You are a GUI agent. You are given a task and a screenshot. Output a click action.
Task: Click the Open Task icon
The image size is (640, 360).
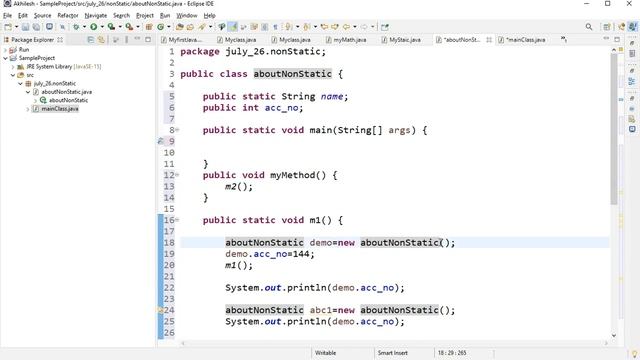pyautogui.click(x=190, y=27)
